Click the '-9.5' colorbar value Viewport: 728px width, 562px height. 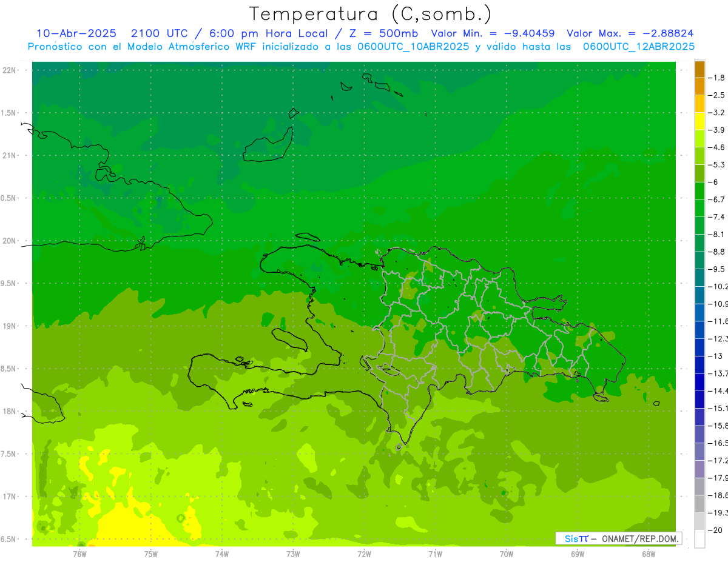(x=717, y=269)
